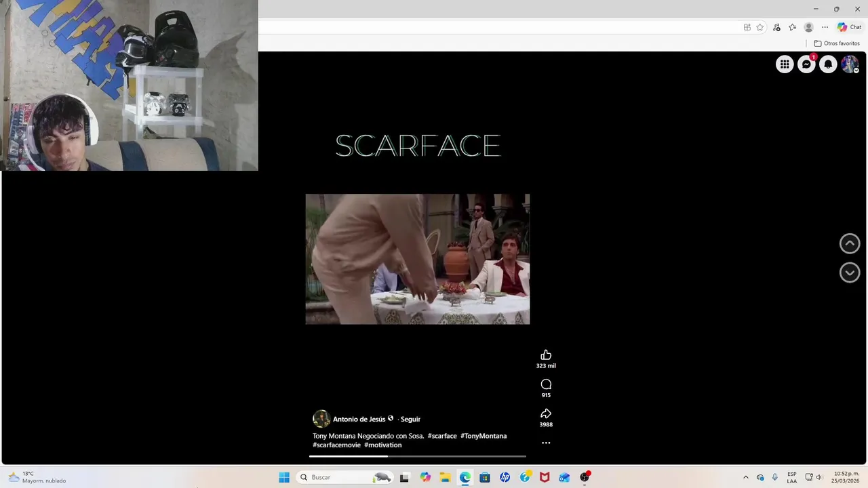This screenshot has width=868, height=488.
Task: Open the #motivation hashtag
Action: 383,445
